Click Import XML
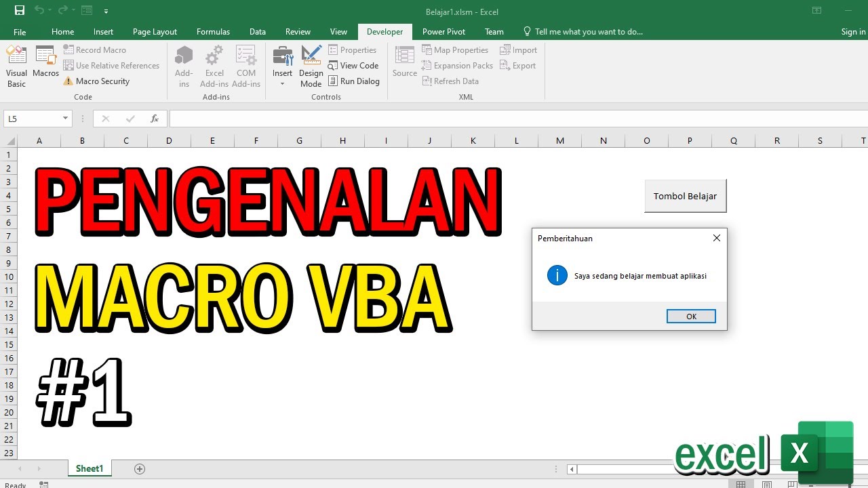 [519, 50]
